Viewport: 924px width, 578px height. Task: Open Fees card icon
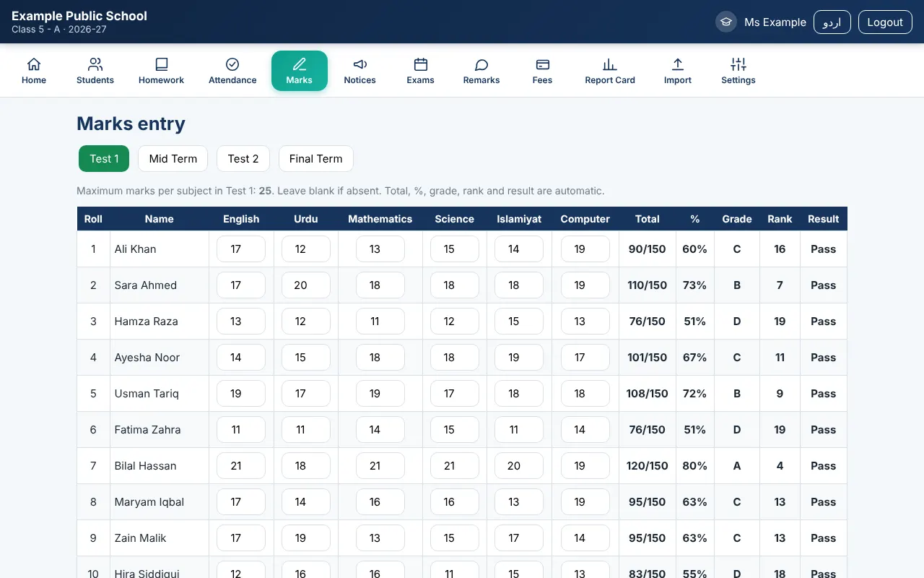coord(543,64)
